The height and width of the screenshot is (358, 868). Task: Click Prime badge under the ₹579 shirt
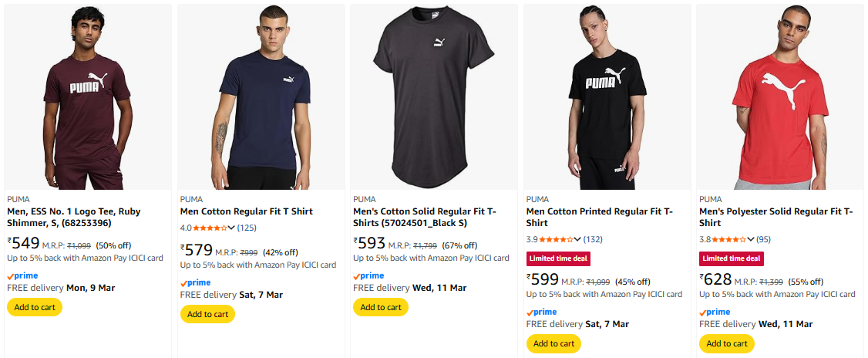pos(196,282)
